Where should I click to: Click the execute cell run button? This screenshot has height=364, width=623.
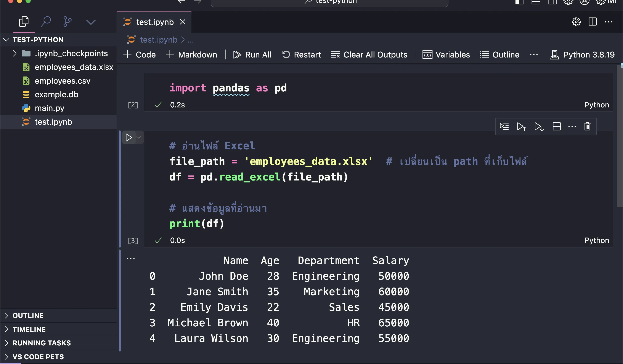pos(129,137)
